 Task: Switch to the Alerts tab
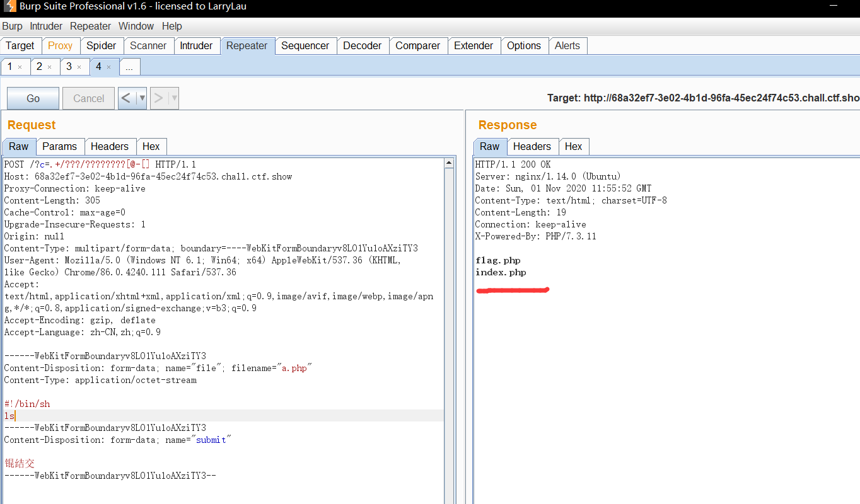[x=567, y=46]
